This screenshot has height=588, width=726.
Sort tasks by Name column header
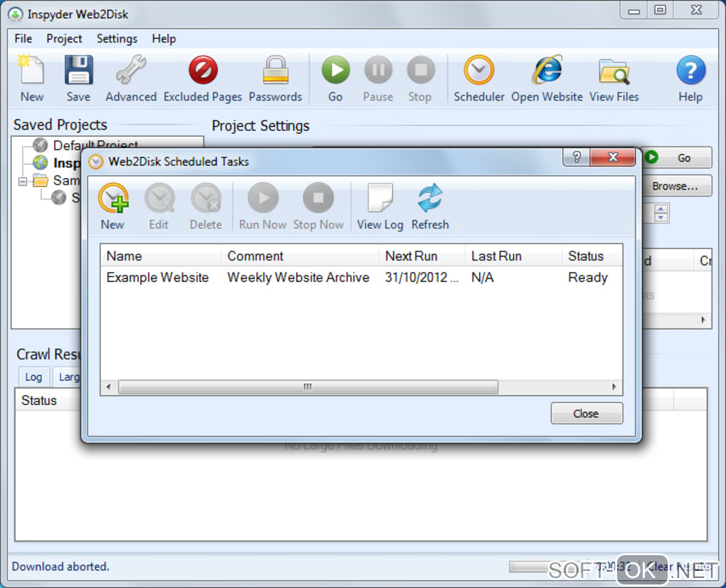pyautogui.click(x=161, y=256)
